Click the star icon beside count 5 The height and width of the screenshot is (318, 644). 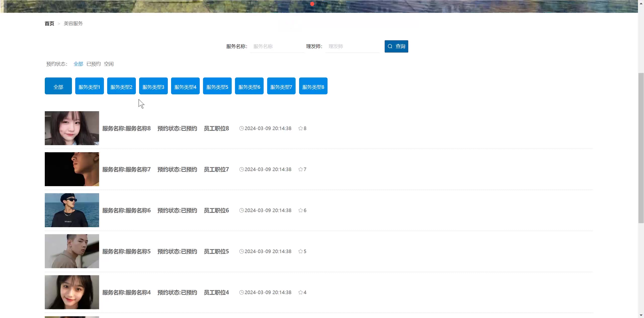click(x=300, y=251)
